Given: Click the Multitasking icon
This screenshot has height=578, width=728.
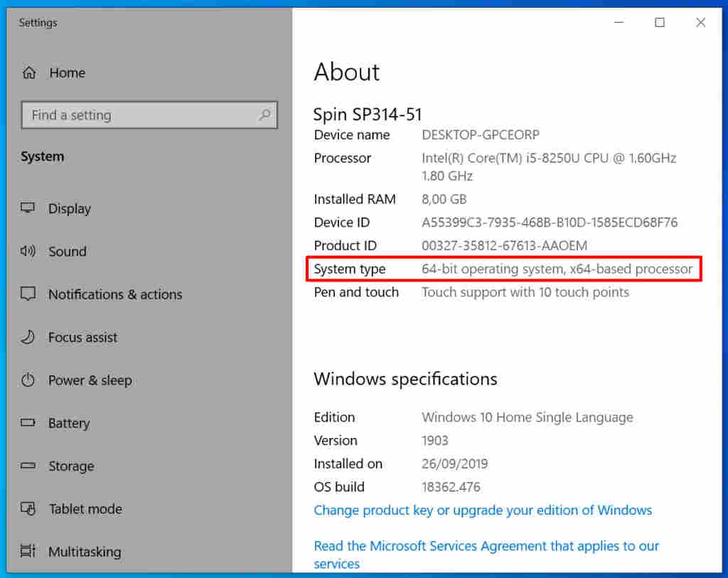Looking at the screenshot, I should tap(28, 551).
